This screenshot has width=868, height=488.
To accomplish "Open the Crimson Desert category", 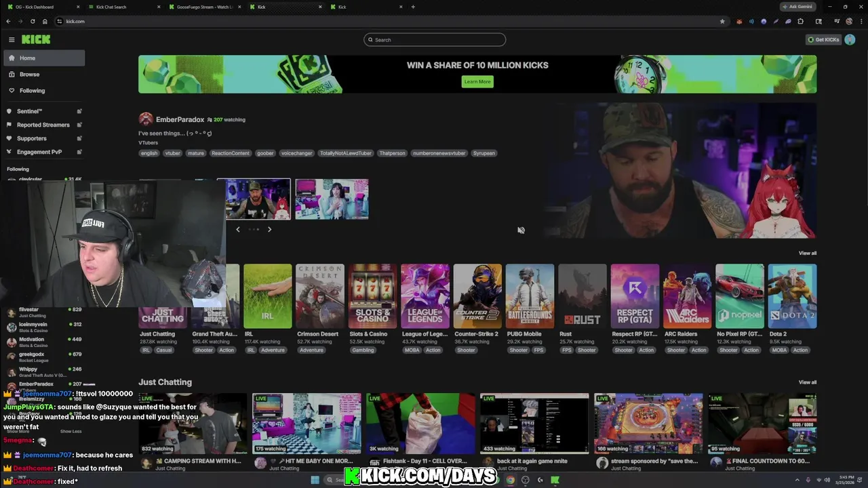I will (319, 296).
